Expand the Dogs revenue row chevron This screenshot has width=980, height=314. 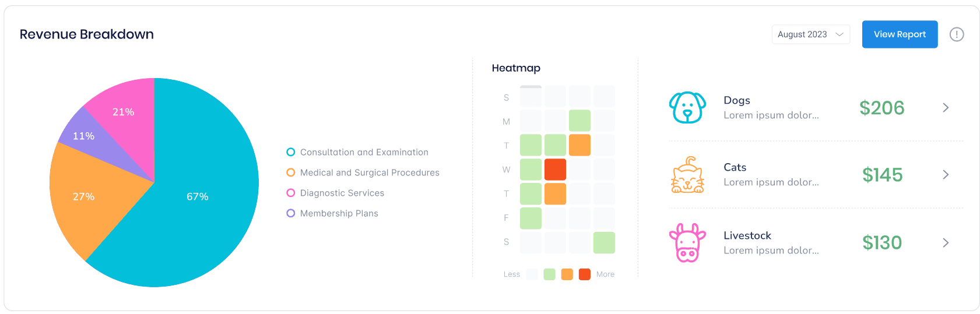(x=946, y=108)
